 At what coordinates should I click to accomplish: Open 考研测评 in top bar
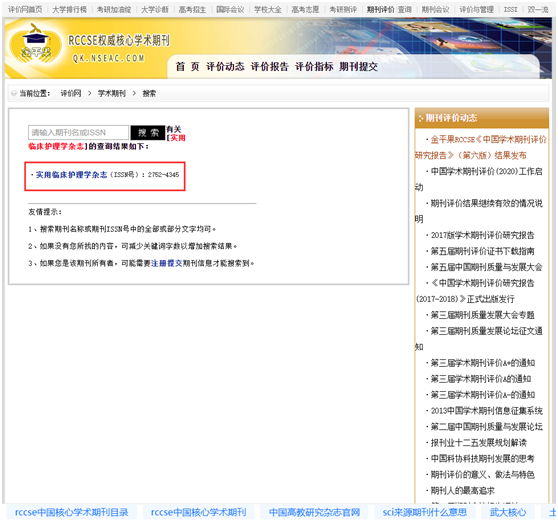[x=343, y=10]
